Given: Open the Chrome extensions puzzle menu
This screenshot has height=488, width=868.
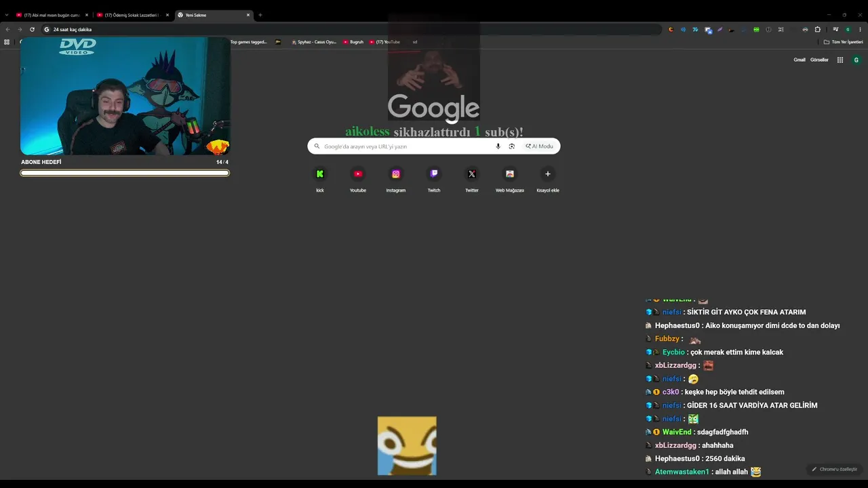Looking at the screenshot, I should click(x=818, y=29).
